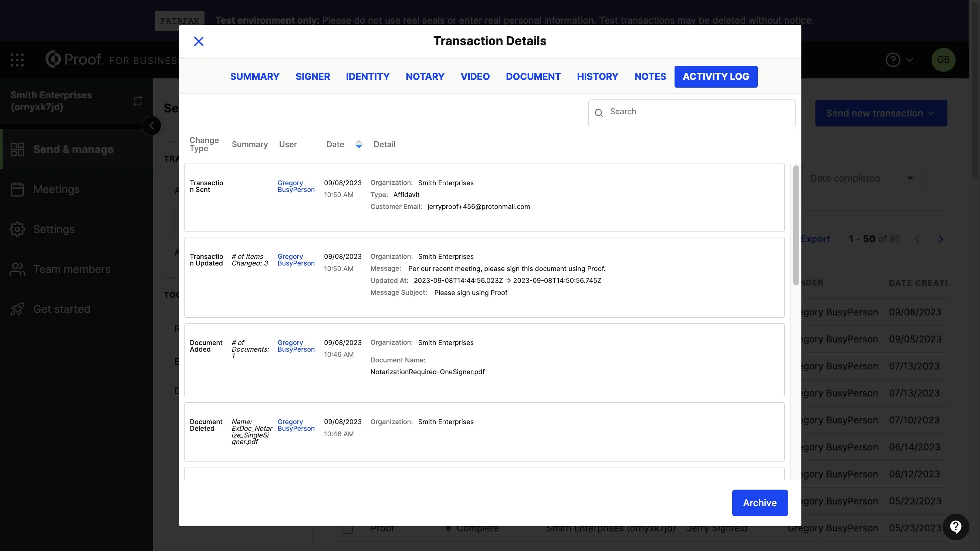Close the Transaction Details dialog
This screenshot has height=551, width=980.
(x=199, y=41)
